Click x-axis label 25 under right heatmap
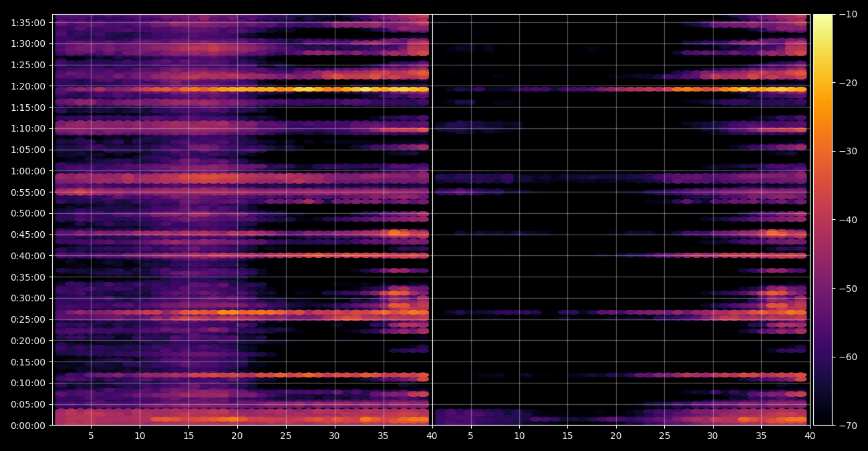Viewport: 868px width, 451px height. [664, 436]
